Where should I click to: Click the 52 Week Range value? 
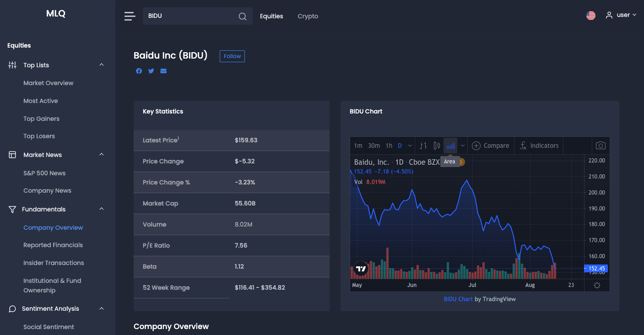coord(260,287)
